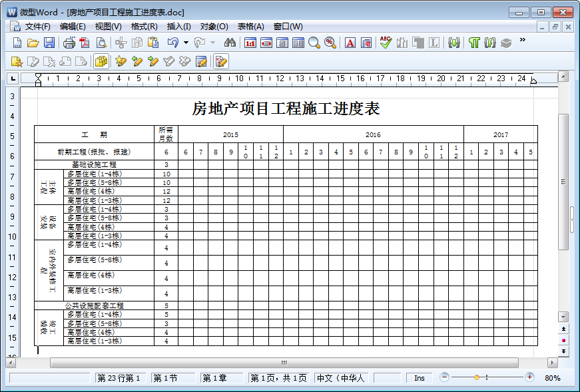Image resolution: width=580 pixels, height=392 pixels.
Task: Open a file with the folder icon
Action: 33,43
